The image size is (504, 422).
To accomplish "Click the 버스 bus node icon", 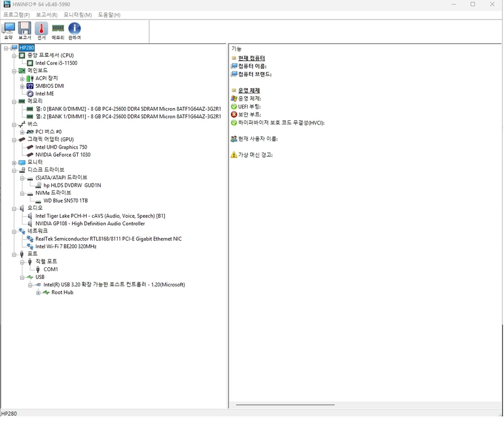I will click(x=22, y=124).
